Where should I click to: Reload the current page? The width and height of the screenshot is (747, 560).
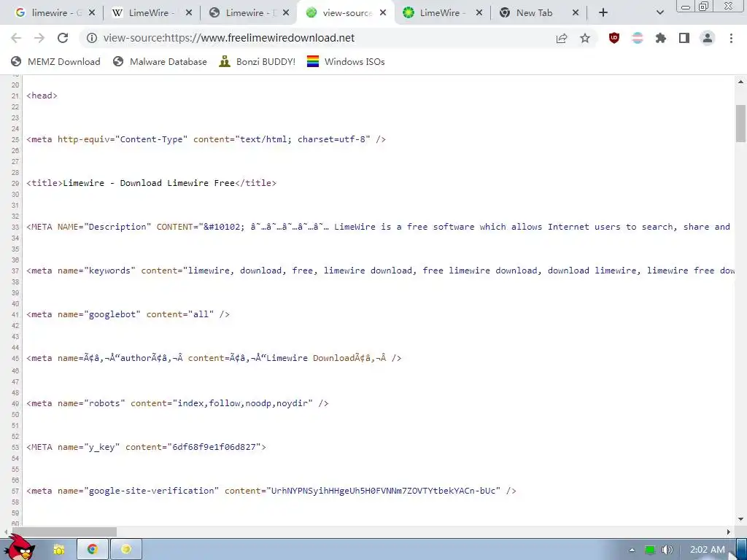pyautogui.click(x=63, y=38)
